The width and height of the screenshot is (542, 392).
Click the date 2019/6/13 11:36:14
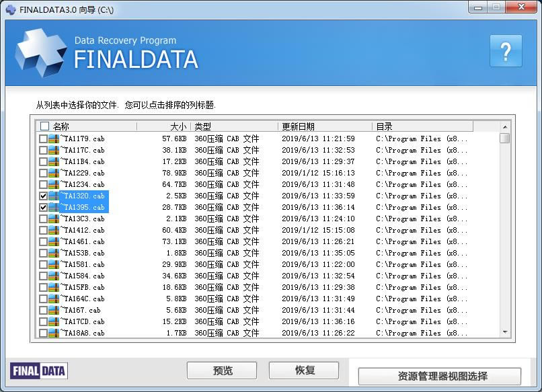(x=318, y=207)
